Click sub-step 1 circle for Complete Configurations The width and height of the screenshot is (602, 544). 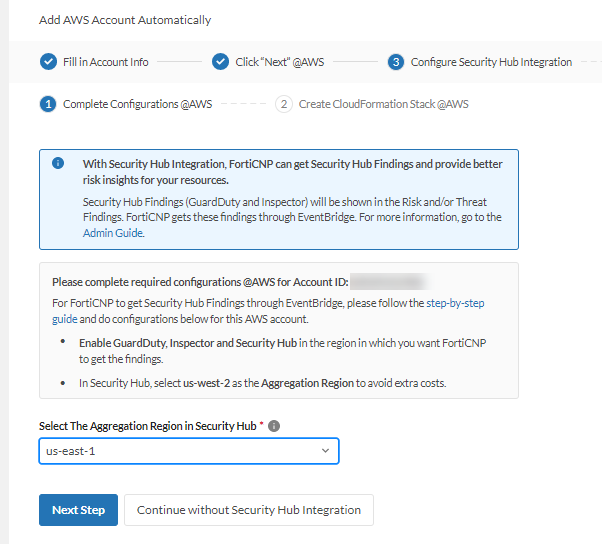coord(48,104)
